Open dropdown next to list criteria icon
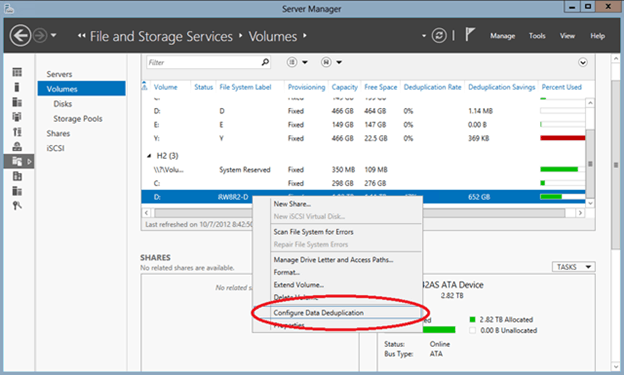The height and width of the screenshot is (375, 624). pos(305,62)
